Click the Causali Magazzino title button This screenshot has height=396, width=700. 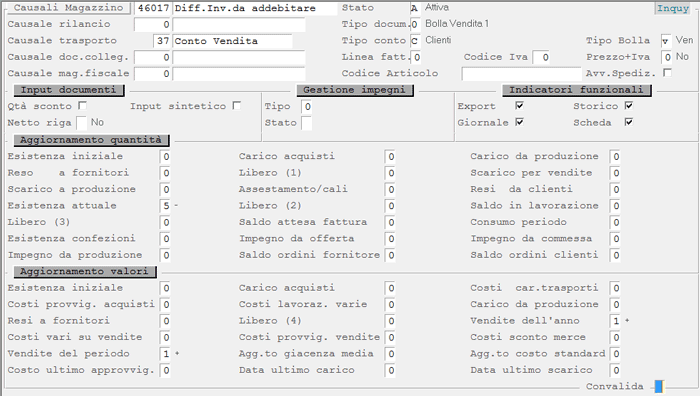click(x=69, y=8)
